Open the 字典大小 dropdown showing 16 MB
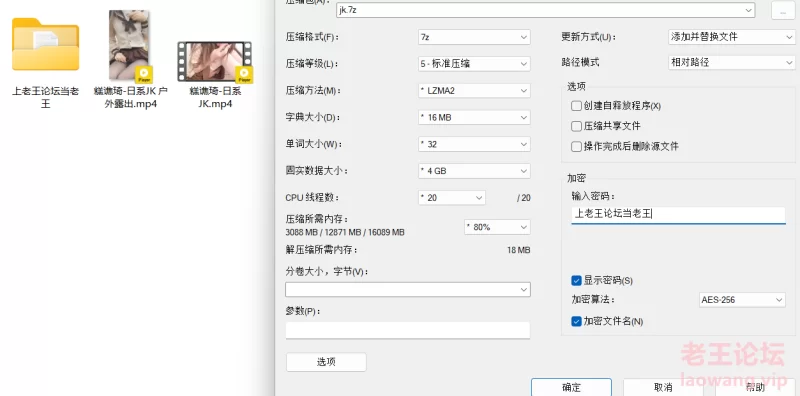800x396 pixels. [x=474, y=117]
